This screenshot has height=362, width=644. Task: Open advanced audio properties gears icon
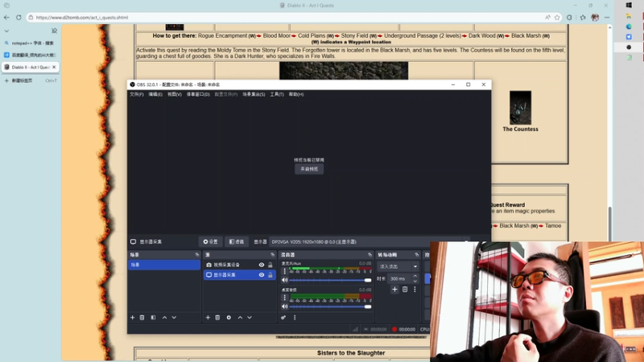point(283,317)
